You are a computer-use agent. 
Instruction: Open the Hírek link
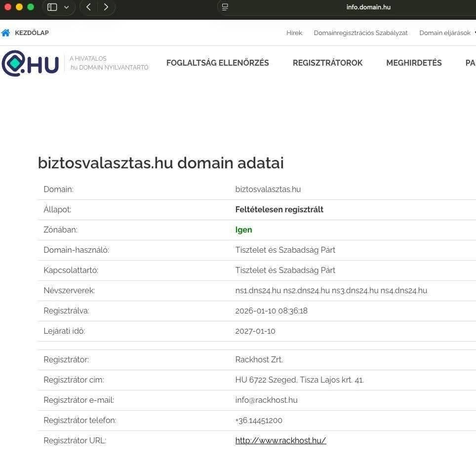pyautogui.click(x=294, y=33)
